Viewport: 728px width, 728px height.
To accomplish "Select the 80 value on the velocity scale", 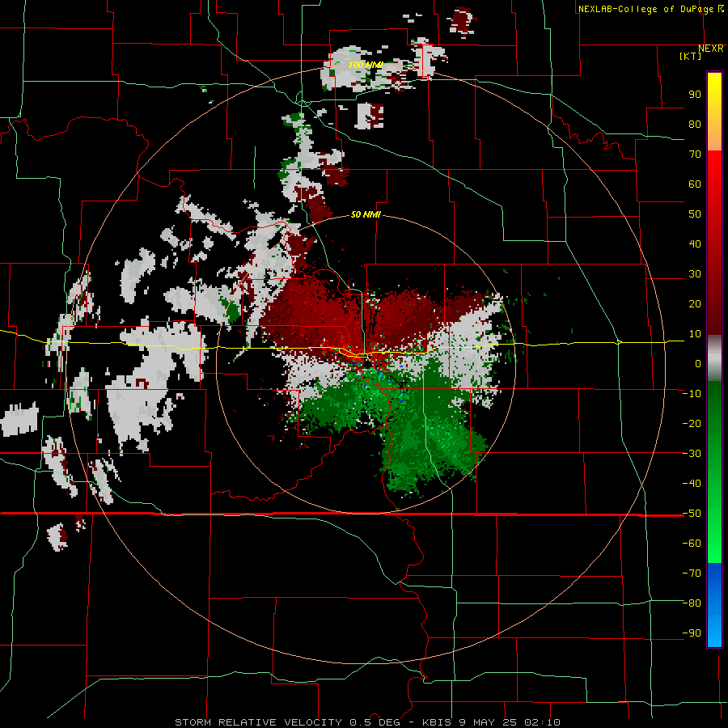I will pos(695,125).
